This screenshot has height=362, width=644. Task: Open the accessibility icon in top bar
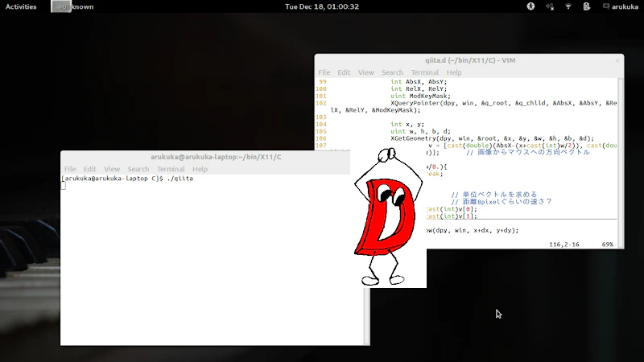[530, 6]
